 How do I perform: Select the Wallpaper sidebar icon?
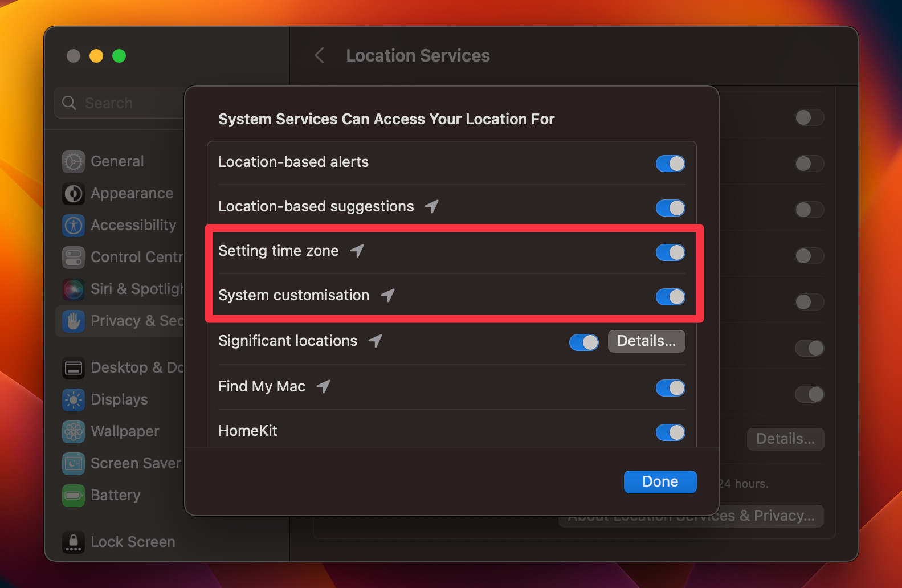point(73,431)
